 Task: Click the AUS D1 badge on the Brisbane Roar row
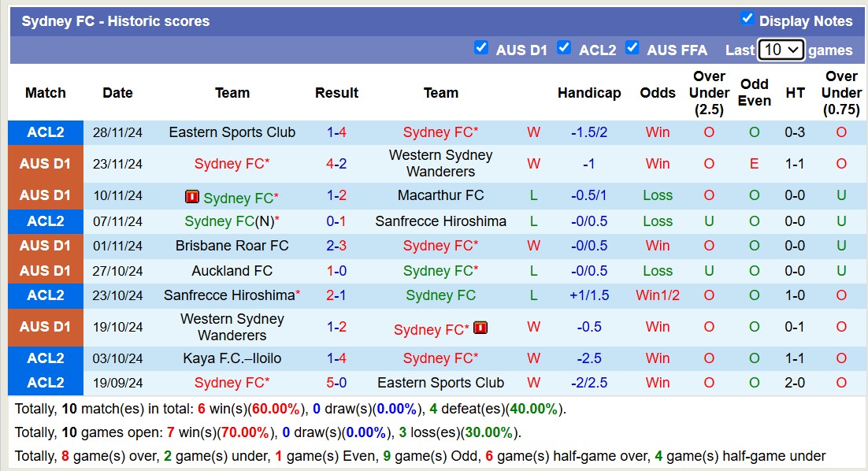(45, 245)
